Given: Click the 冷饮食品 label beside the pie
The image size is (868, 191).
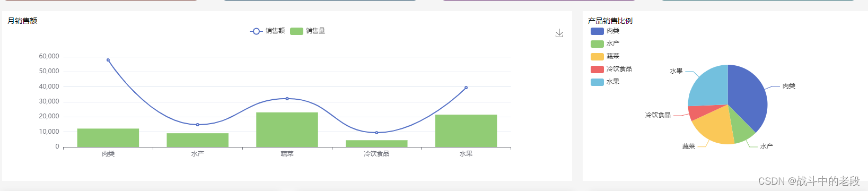Looking at the screenshot, I should pos(657,115).
